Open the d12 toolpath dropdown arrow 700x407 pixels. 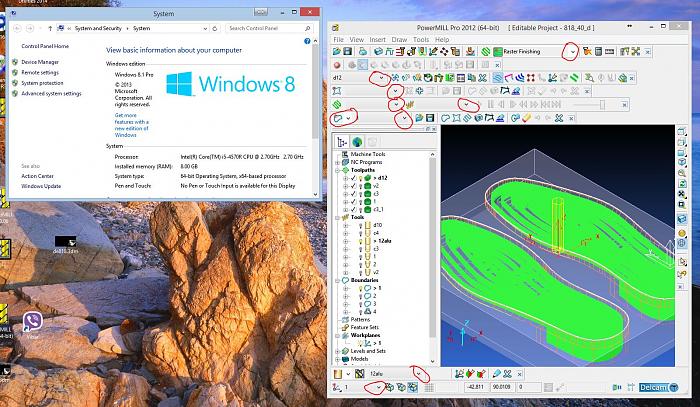click(x=382, y=78)
